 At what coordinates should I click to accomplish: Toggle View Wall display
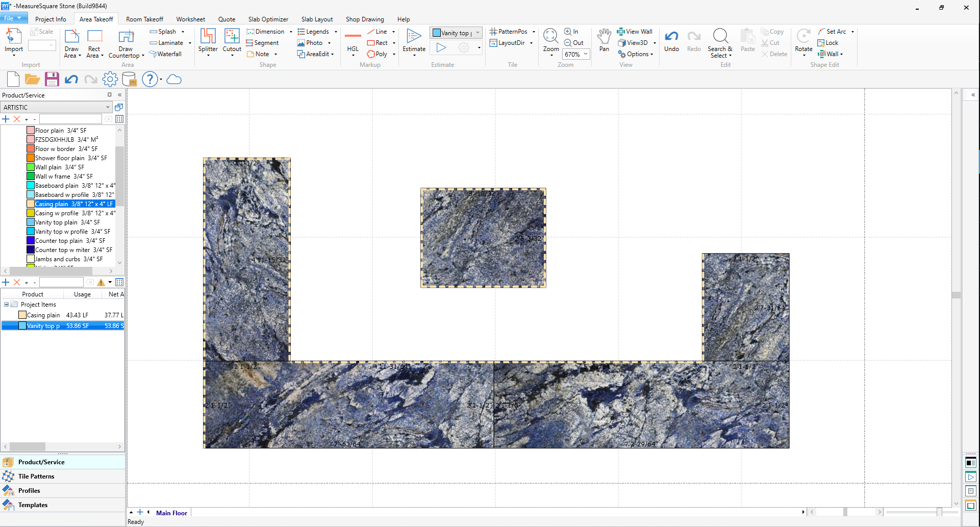coord(635,32)
